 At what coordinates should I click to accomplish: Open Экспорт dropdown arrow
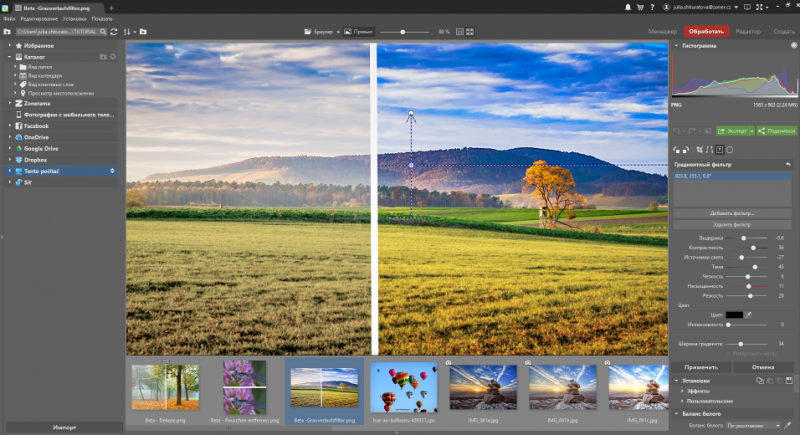click(x=752, y=131)
